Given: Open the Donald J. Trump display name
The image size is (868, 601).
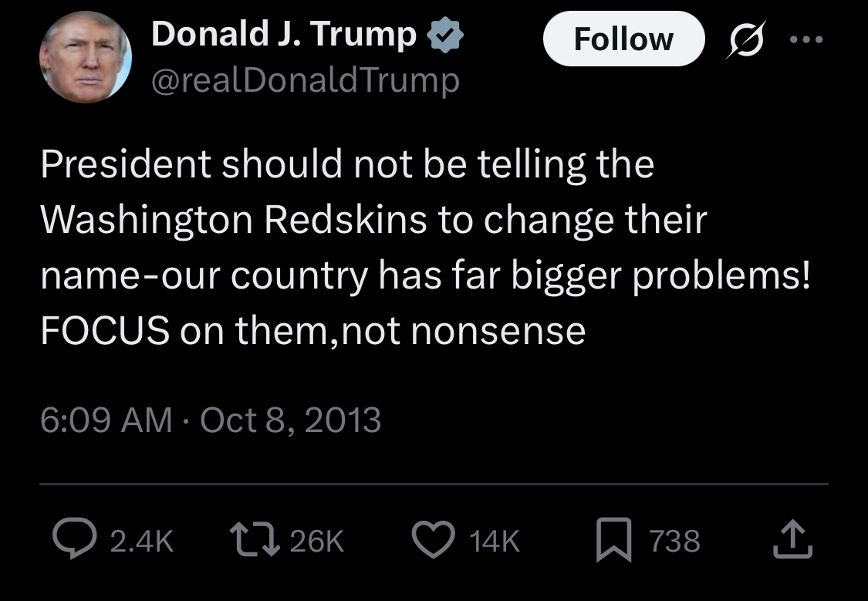Looking at the screenshot, I should click(x=283, y=34).
